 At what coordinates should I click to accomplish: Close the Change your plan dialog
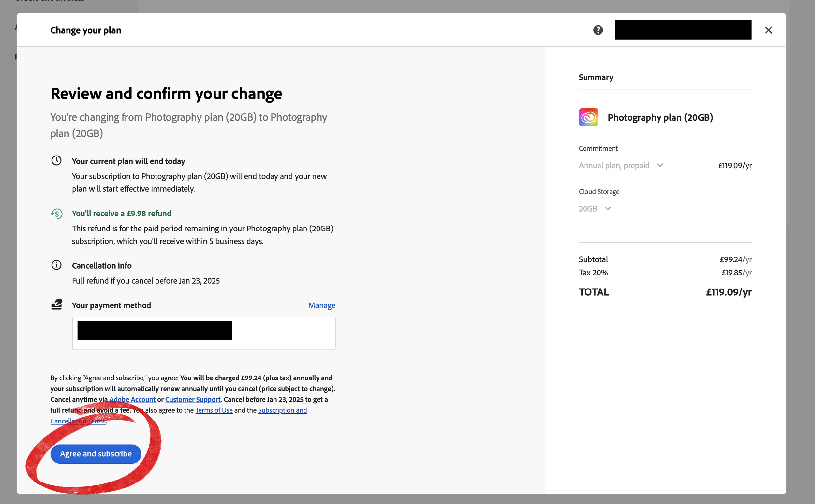pyautogui.click(x=768, y=30)
